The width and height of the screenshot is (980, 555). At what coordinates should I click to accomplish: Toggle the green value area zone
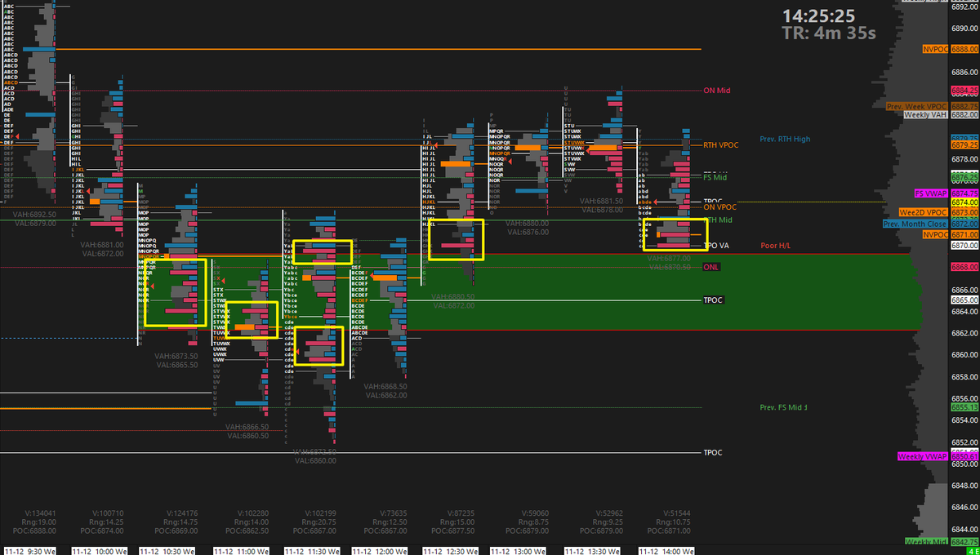(776, 294)
